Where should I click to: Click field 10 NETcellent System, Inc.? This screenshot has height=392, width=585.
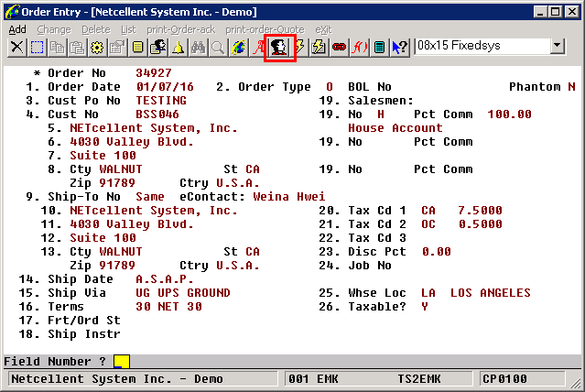153,211
